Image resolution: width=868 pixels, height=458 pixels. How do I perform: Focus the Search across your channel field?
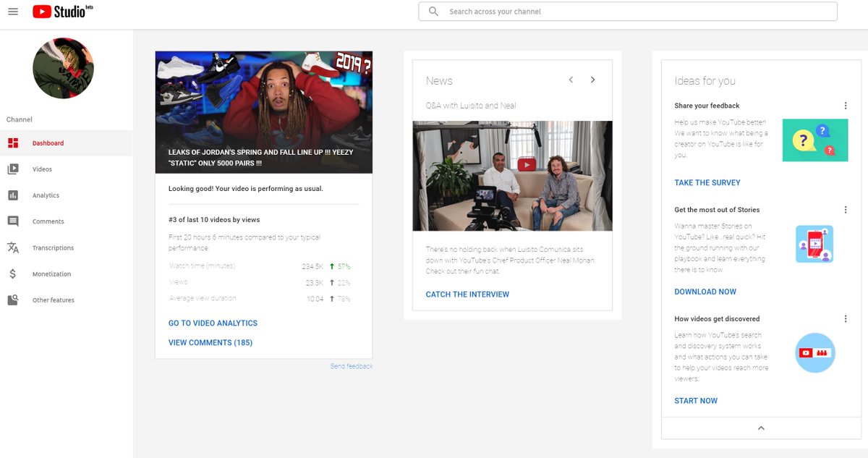tap(628, 12)
